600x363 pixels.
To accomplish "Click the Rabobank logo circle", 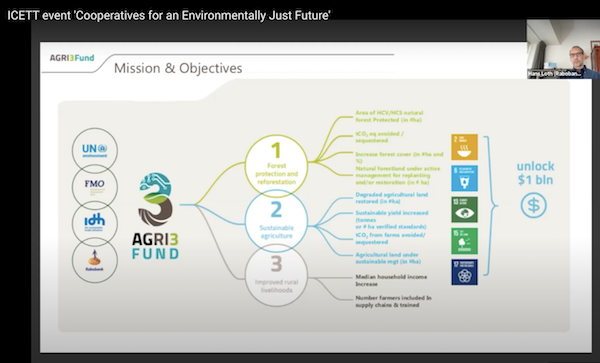I will coord(95,260).
